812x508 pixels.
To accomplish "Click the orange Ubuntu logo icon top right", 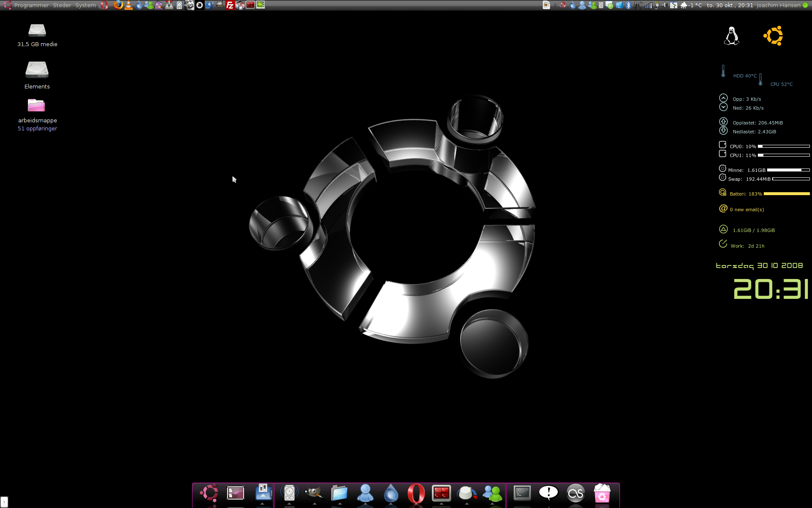I will click(x=773, y=36).
